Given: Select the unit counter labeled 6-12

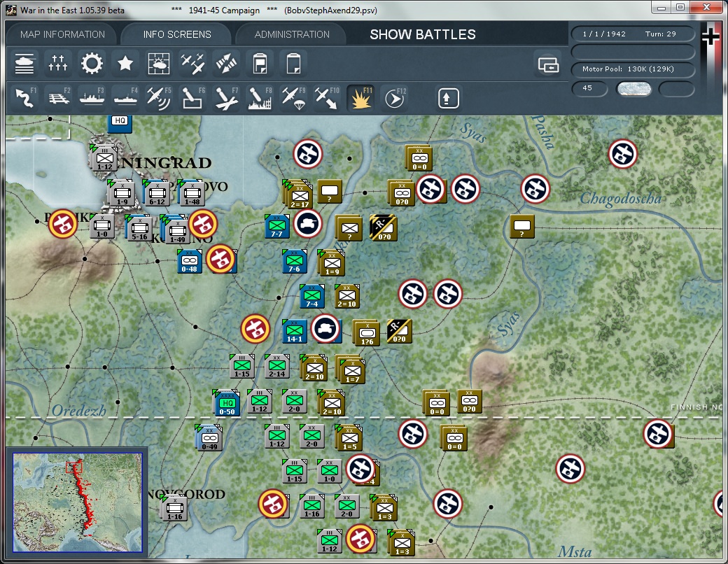Looking at the screenshot, I should pos(157,194).
